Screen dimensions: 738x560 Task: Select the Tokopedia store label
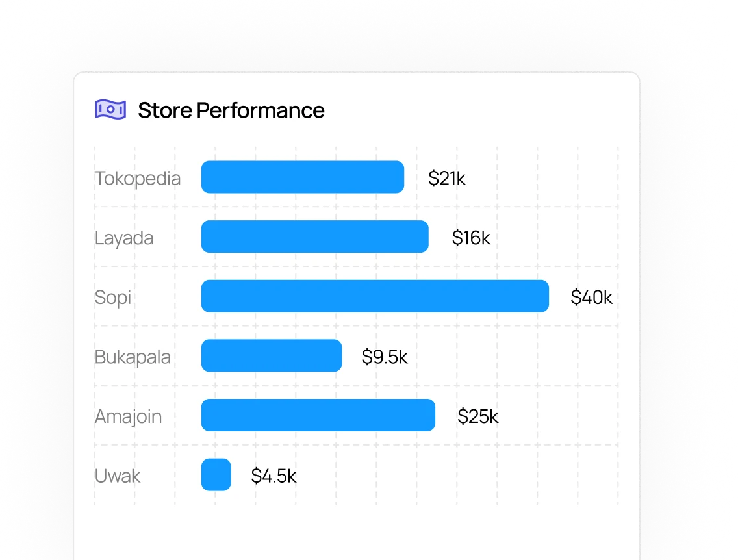click(x=138, y=178)
